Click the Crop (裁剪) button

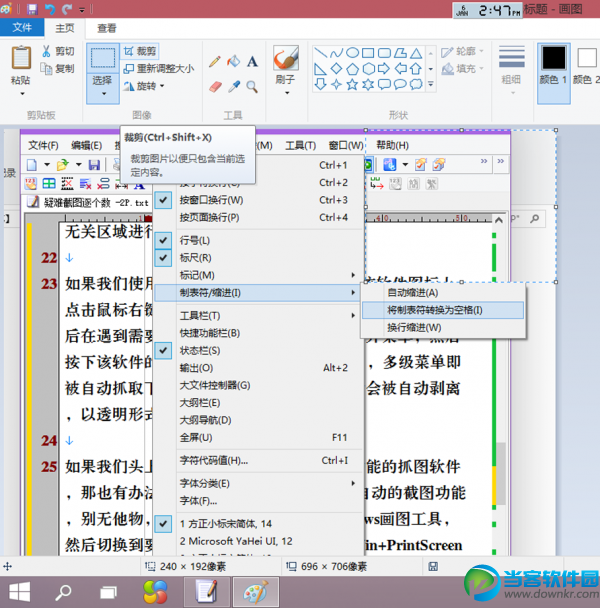pos(140,51)
